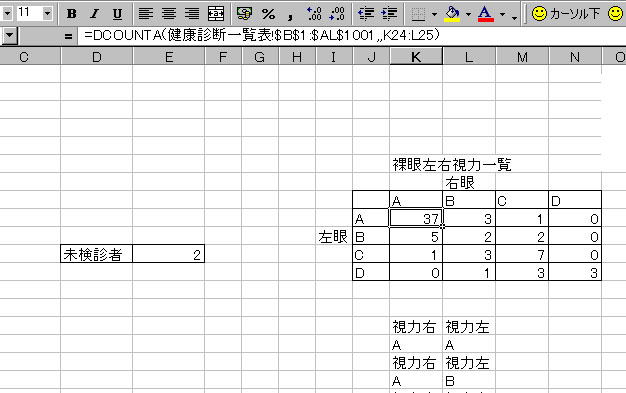Increase cell indent
Image resolution: width=626 pixels, height=393 pixels.
[x=389, y=14]
